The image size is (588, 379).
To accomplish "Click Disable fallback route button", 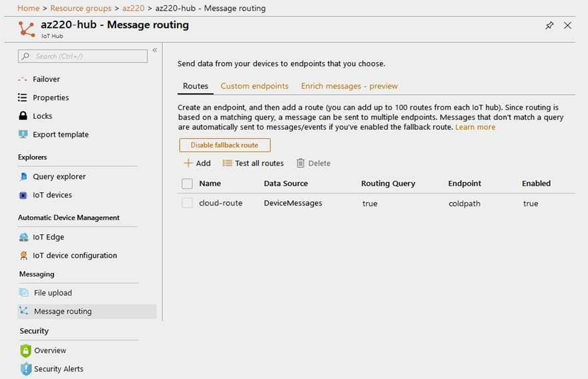I will 224,145.
